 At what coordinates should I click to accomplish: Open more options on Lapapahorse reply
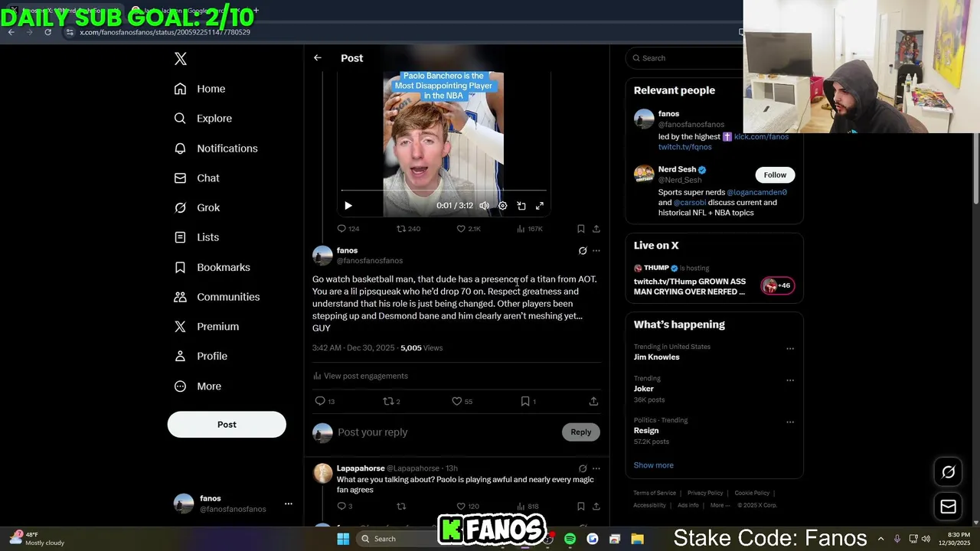click(596, 468)
